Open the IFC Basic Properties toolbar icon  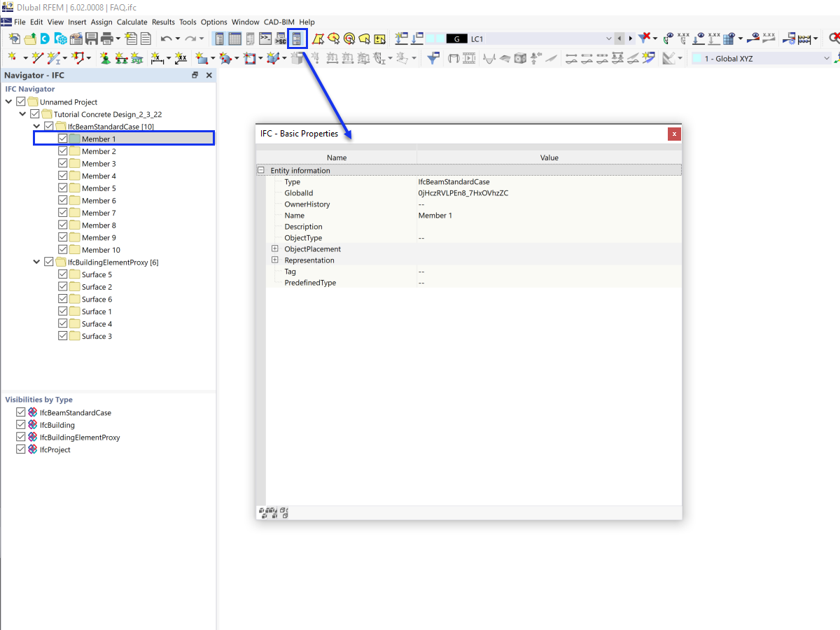[x=296, y=38]
